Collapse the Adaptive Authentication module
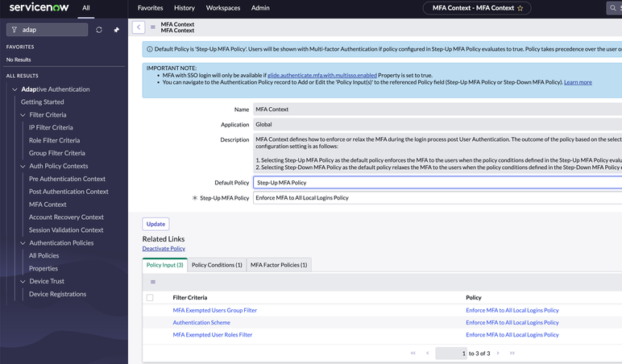Screen dimensions: 622x364 tap(15, 89)
